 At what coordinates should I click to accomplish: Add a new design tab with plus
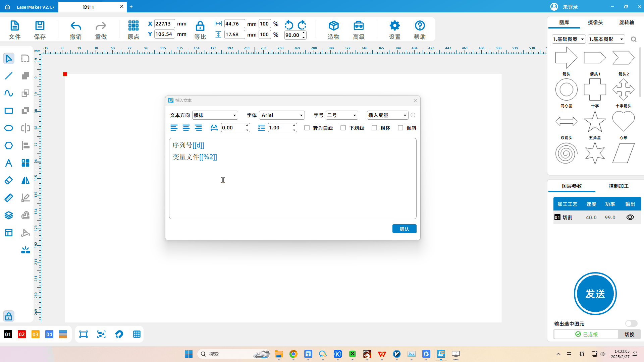131,7
